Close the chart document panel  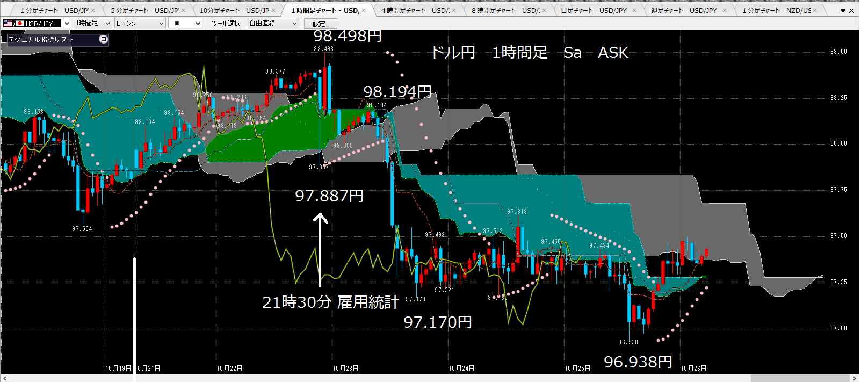pyautogui.click(x=851, y=11)
